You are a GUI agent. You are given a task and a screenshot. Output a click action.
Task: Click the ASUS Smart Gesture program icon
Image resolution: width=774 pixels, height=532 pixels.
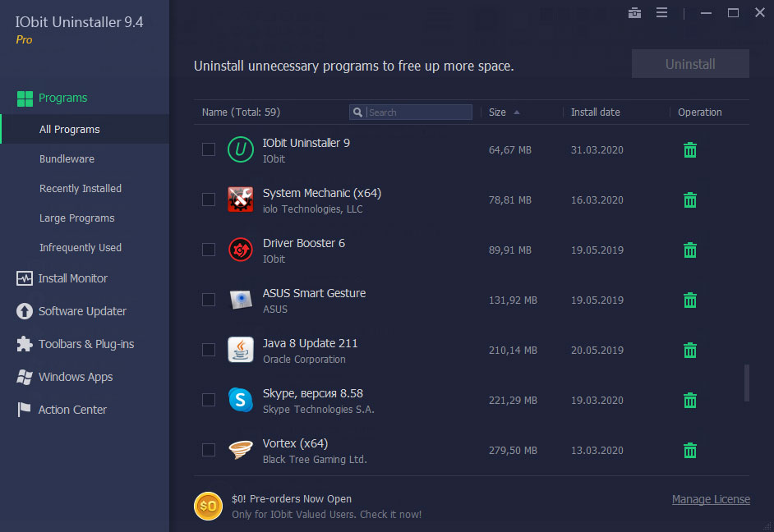click(241, 300)
